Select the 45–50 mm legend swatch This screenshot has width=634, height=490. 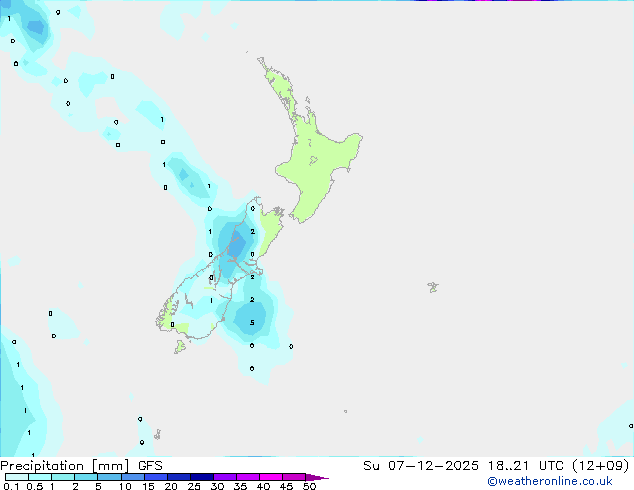click(x=294, y=477)
